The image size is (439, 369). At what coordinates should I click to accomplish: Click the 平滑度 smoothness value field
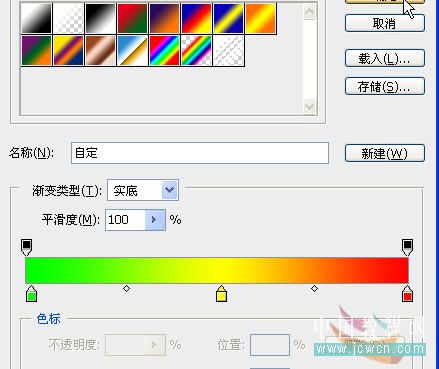coord(125,220)
